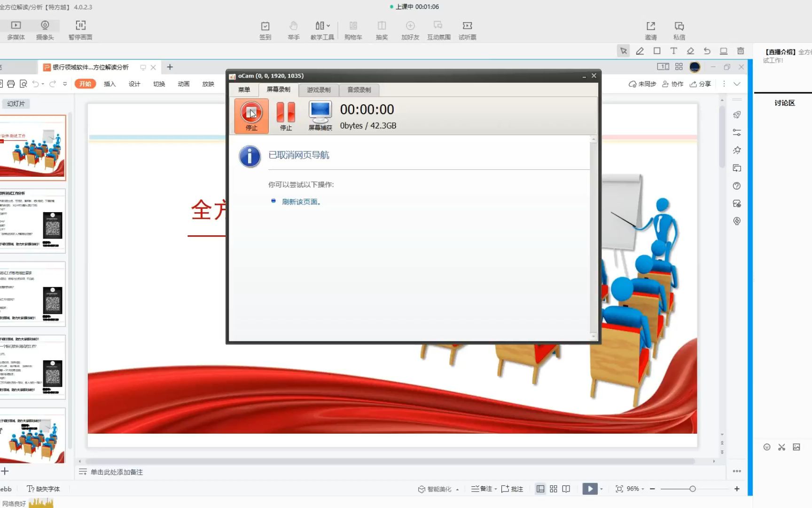Click the red 停止 record button in oCam
This screenshot has width=812, height=508.
tap(251, 116)
